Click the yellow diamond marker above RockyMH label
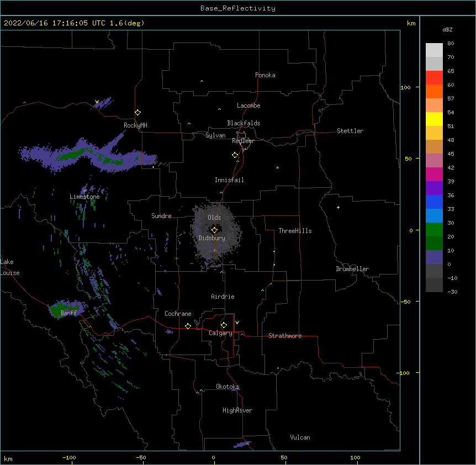476x465 pixels. tap(138, 113)
